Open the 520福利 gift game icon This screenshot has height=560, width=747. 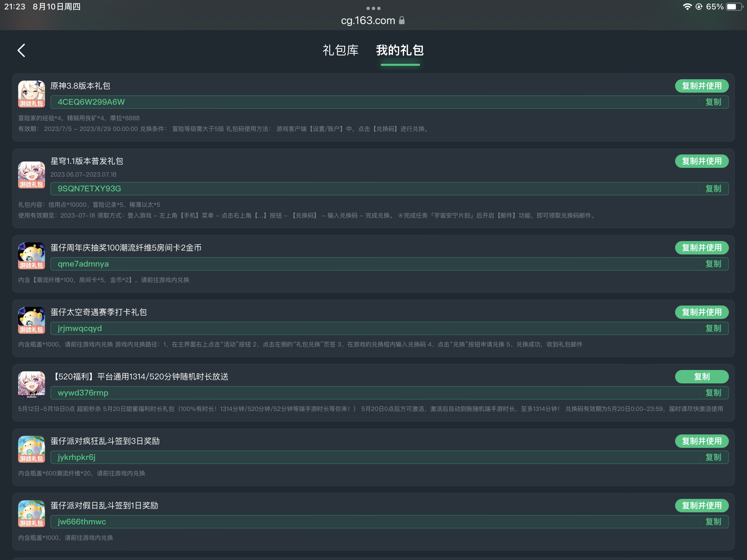[32, 385]
